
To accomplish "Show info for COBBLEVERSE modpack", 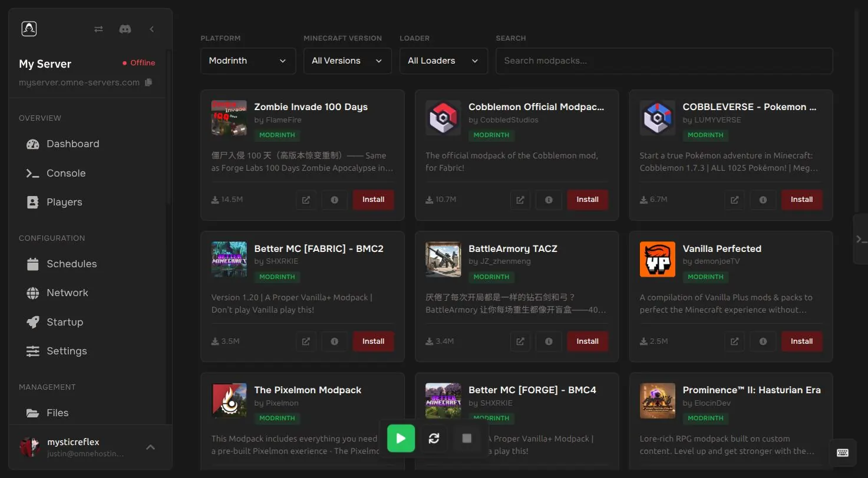I will 763,200.
